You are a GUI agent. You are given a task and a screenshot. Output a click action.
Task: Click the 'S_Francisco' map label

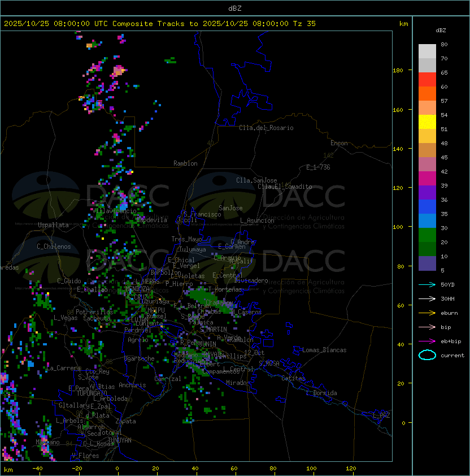point(202,214)
